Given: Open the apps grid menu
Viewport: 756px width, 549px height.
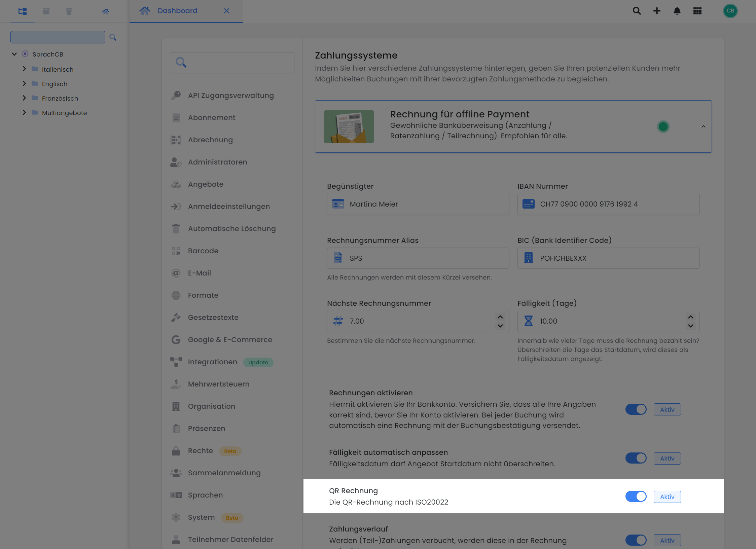Looking at the screenshot, I should pyautogui.click(x=697, y=11).
